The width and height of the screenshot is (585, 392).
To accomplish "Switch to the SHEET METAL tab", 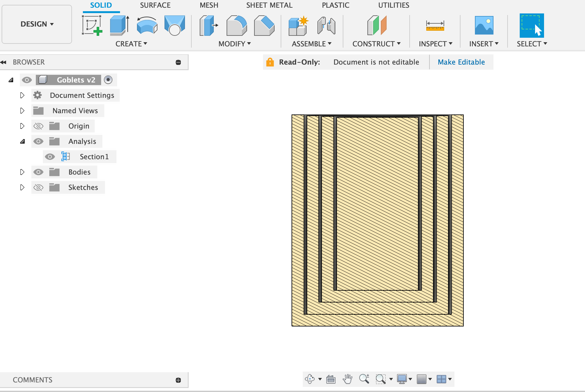I will [x=269, y=5].
